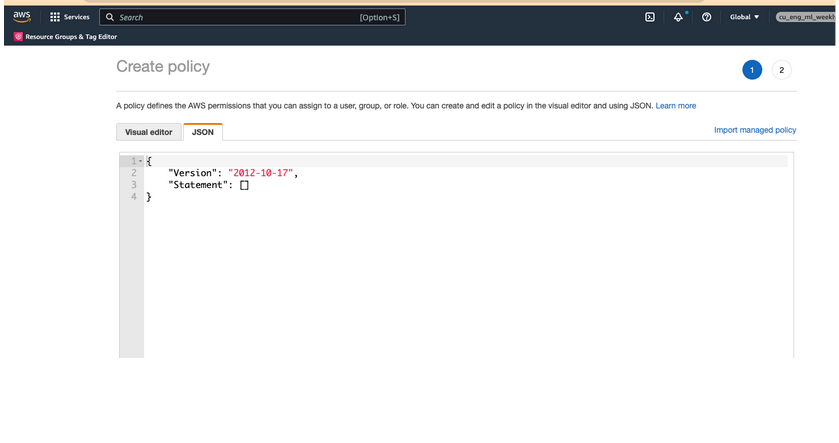The image size is (839, 443).
Task: Go to step 1 indicator
Action: click(752, 70)
